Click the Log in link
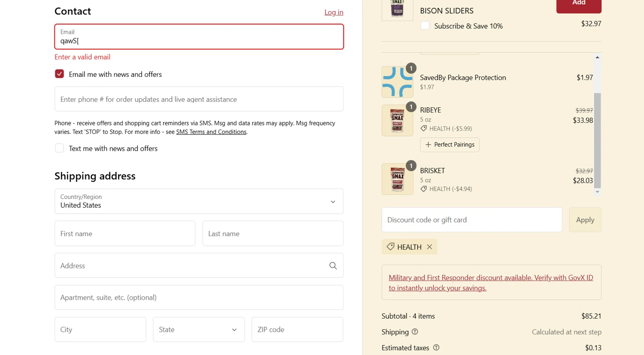644x355 pixels. click(334, 12)
